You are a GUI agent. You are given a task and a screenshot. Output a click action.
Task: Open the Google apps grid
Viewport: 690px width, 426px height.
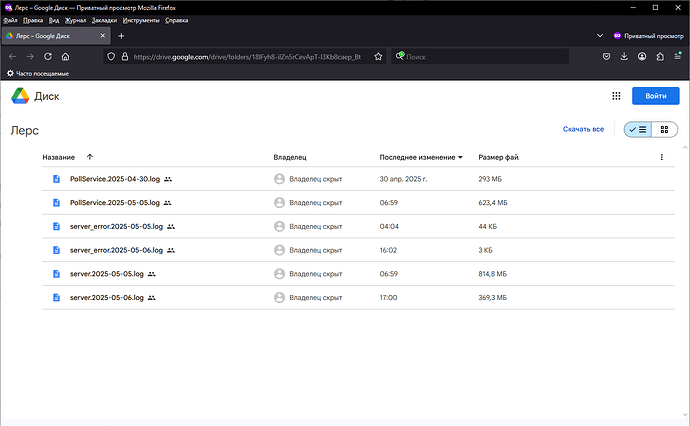(616, 96)
